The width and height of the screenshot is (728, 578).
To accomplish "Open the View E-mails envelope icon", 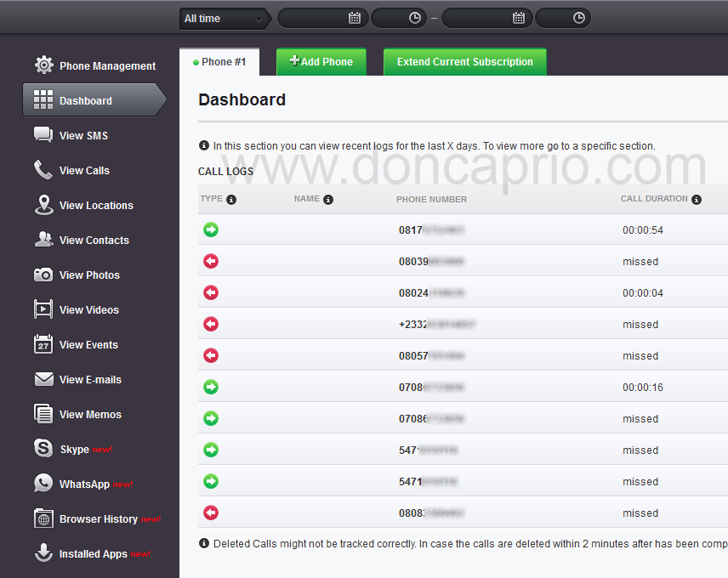I will [x=43, y=379].
